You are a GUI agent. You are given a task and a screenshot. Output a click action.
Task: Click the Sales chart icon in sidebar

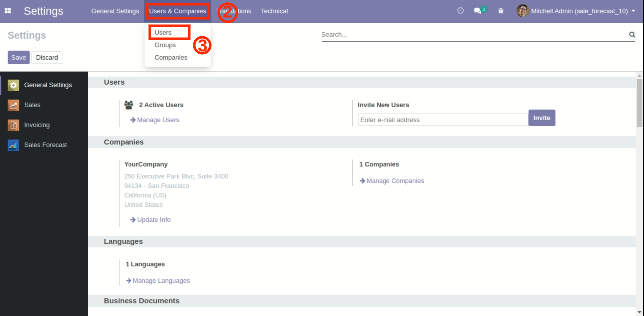[x=14, y=105]
